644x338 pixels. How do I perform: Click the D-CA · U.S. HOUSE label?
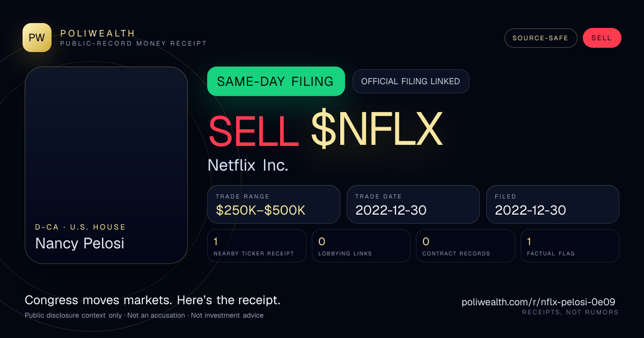pos(80,227)
